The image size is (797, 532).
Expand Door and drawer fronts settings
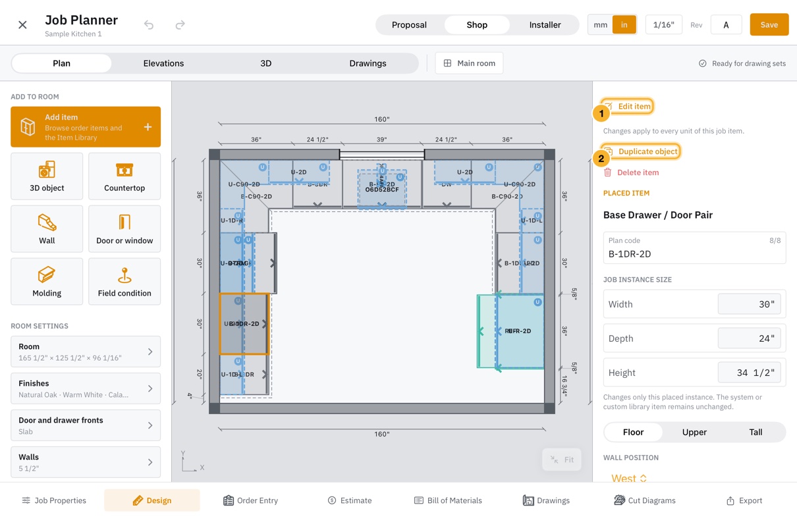coord(86,425)
